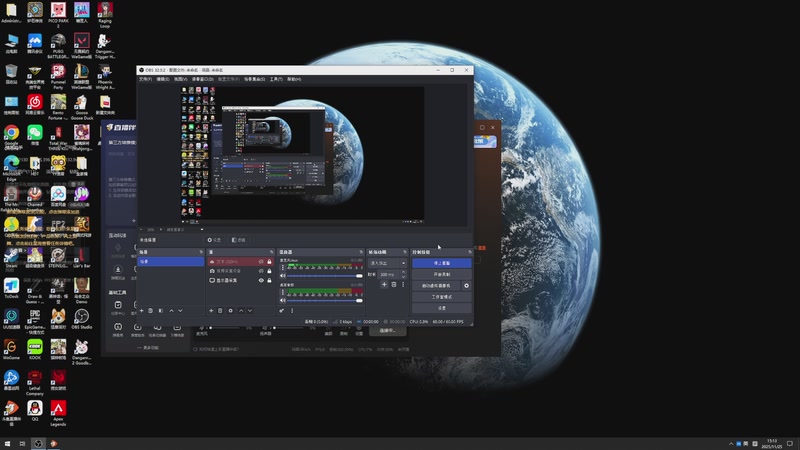The height and width of the screenshot is (450, 800).
Task: Decrease transition duration with the down stepper arrow
Action: click(x=404, y=276)
